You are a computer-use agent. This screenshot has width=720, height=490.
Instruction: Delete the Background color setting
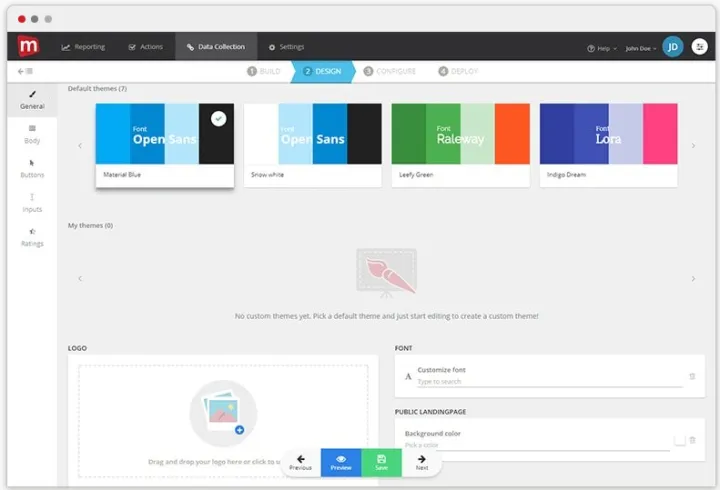(x=692, y=440)
